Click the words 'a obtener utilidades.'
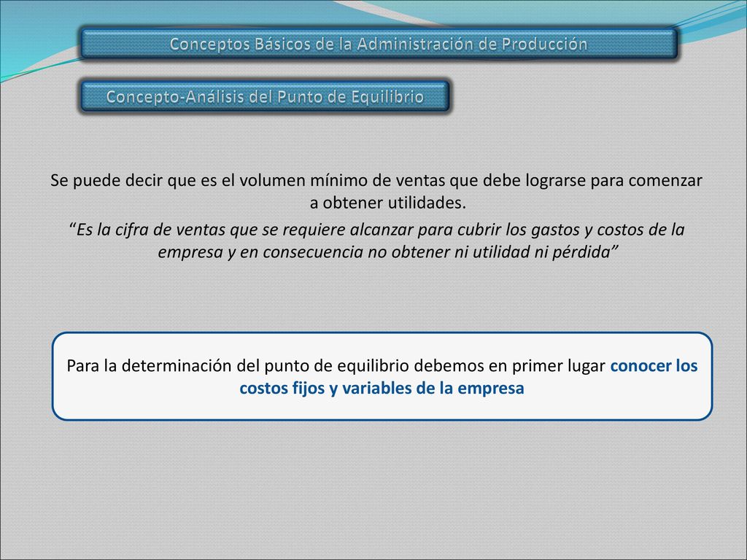Image resolution: width=747 pixels, height=560 pixels. [x=388, y=203]
